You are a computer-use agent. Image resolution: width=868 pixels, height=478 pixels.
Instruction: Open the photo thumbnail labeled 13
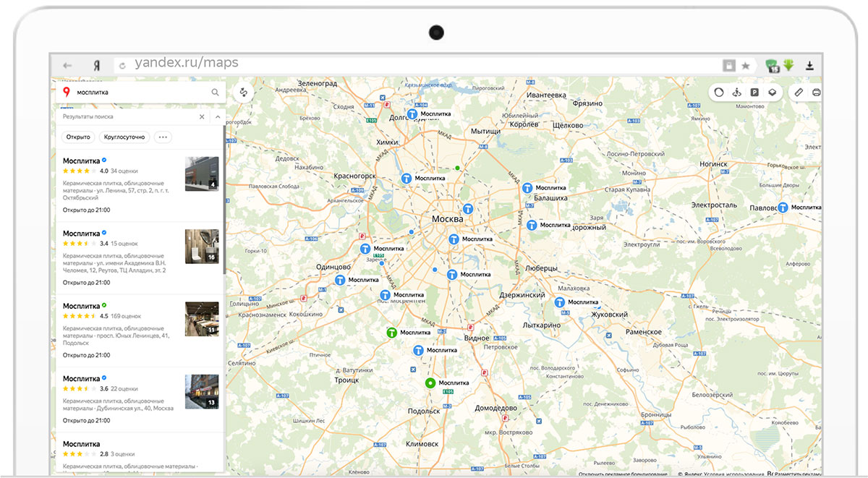tap(202, 391)
